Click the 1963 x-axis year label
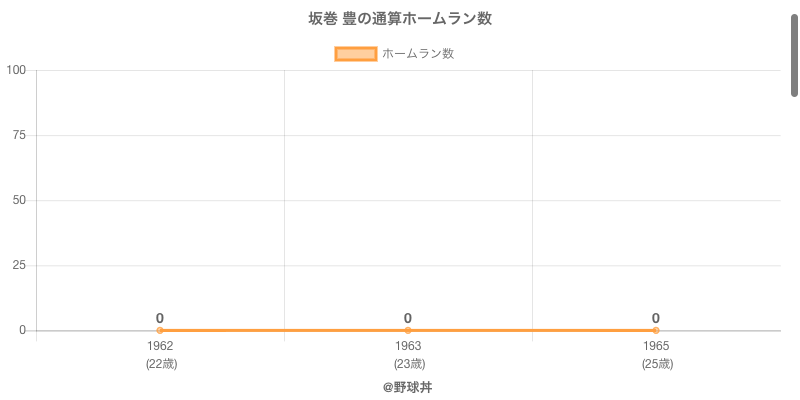This screenshot has width=800, height=400. (408, 346)
